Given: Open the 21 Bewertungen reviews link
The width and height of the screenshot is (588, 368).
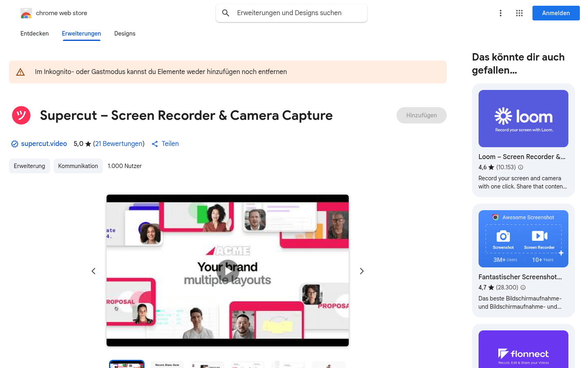Looking at the screenshot, I should click(x=119, y=144).
